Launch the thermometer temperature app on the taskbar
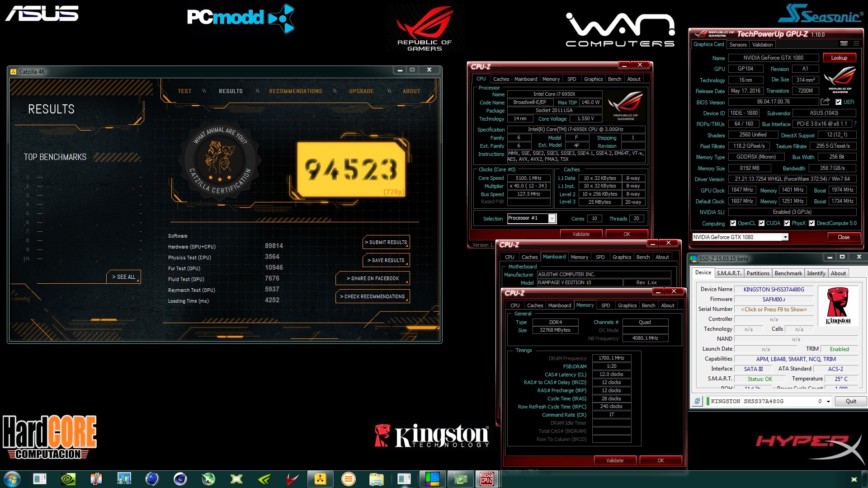868x488 pixels. click(x=96, y=479)
